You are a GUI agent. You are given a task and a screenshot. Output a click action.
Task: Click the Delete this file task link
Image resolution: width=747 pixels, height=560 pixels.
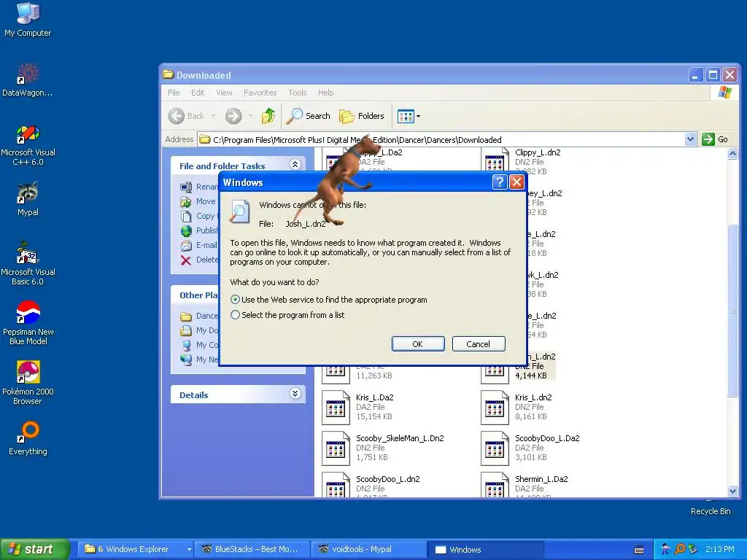(200, 260)
